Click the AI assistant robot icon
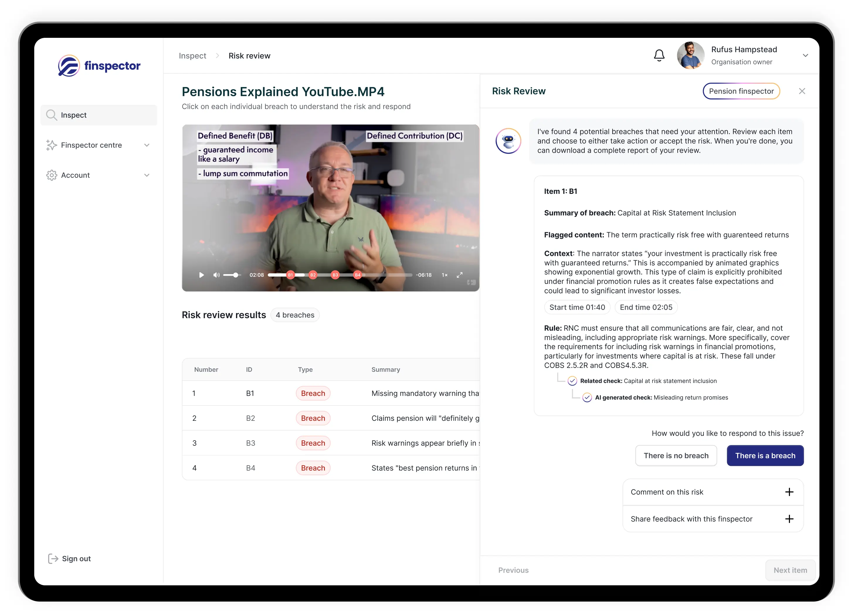The width and height of the screenshot is (853, 616). pyautogui.click(x=508, y=141)
